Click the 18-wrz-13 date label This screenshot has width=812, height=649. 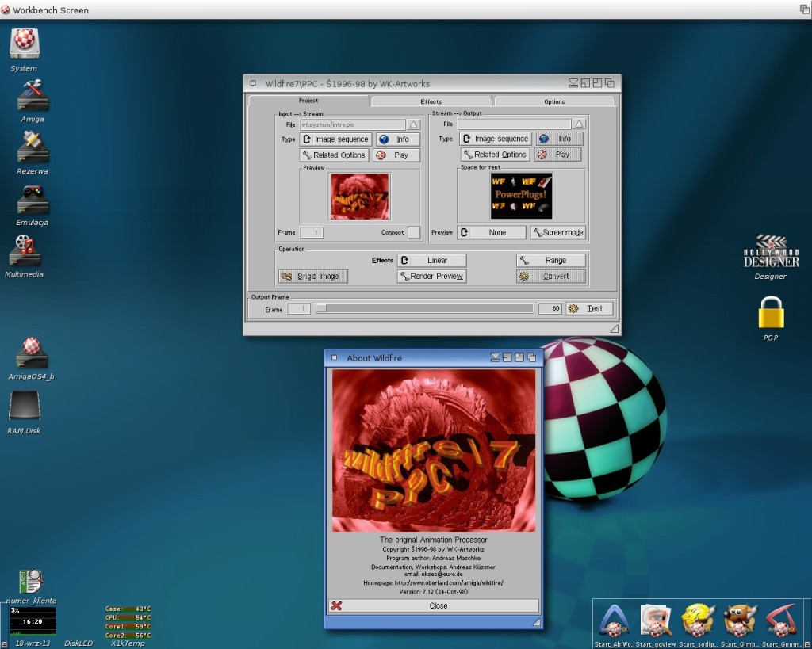33,643
